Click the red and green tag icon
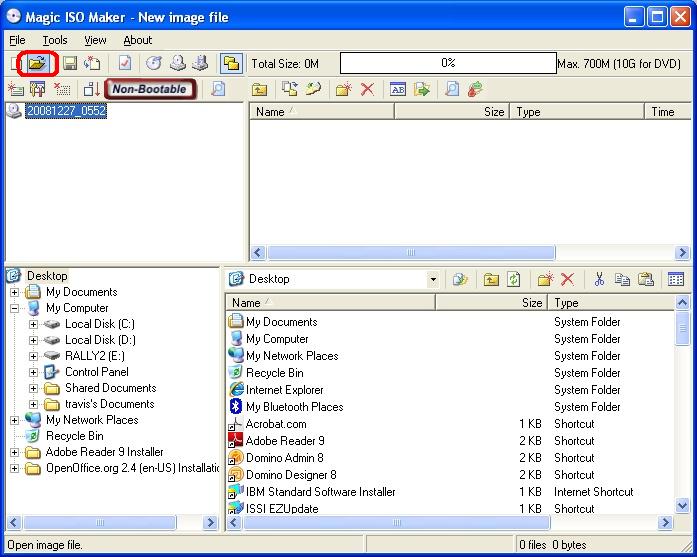This screenshot has height=557, width=697. click(x=475, y=89)
